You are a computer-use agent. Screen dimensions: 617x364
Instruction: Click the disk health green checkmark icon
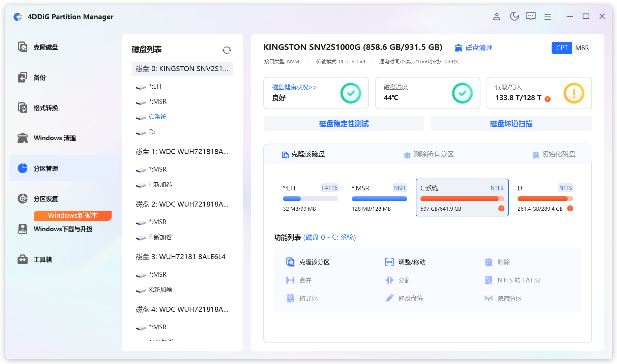351,93
